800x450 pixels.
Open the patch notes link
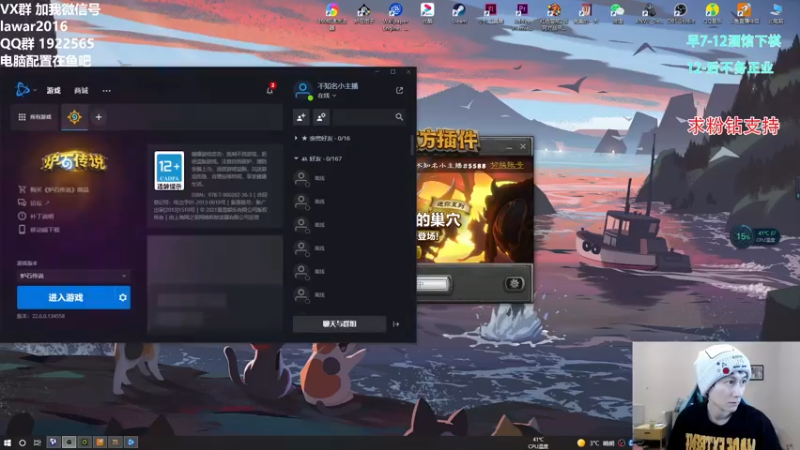point(36,216)
